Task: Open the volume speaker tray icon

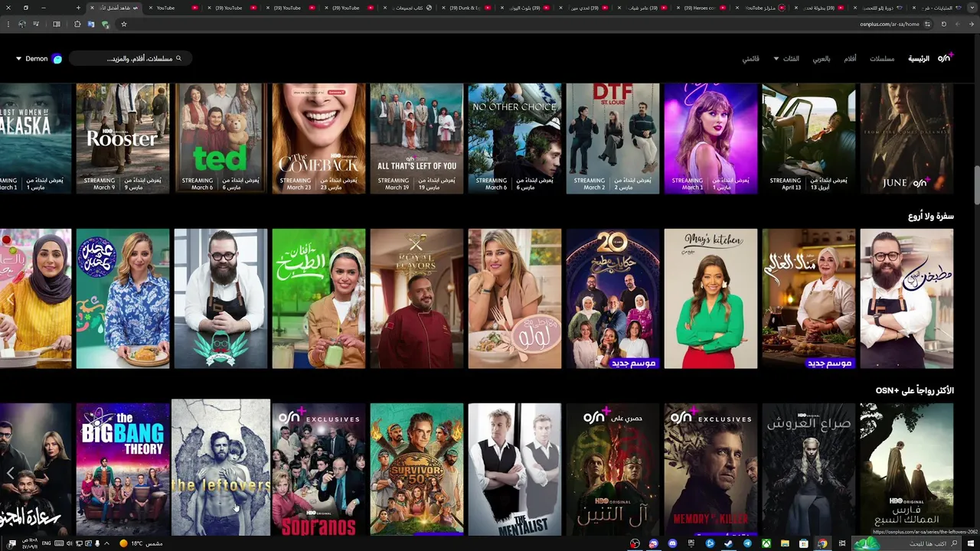Action: point(70,543)
